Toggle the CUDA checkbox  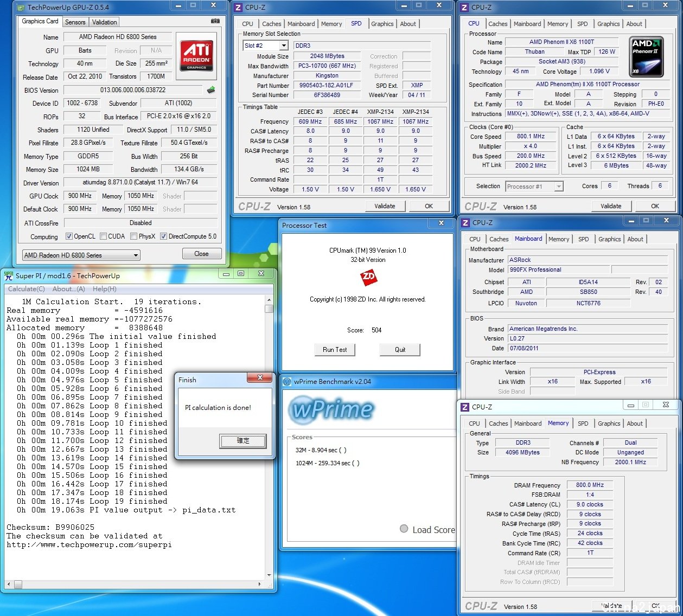[103, 236]
